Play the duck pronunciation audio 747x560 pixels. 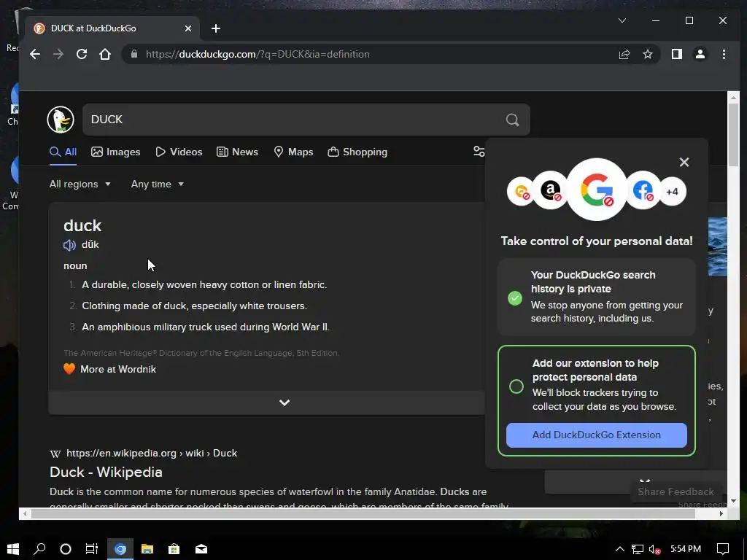tap(69, 245)
